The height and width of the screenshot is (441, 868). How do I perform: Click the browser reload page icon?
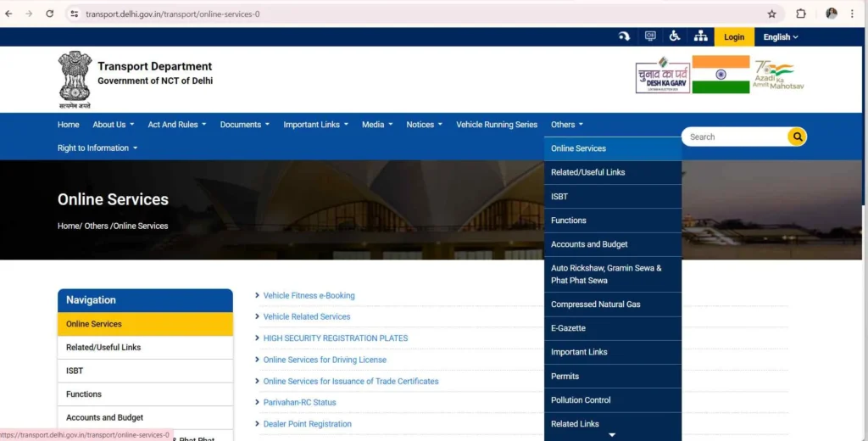pos(49,14)
